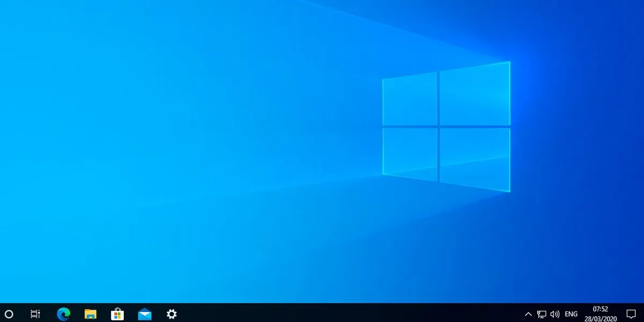Open Task View from the taskbar
644x322 pixels.
(x=35, y=314)
